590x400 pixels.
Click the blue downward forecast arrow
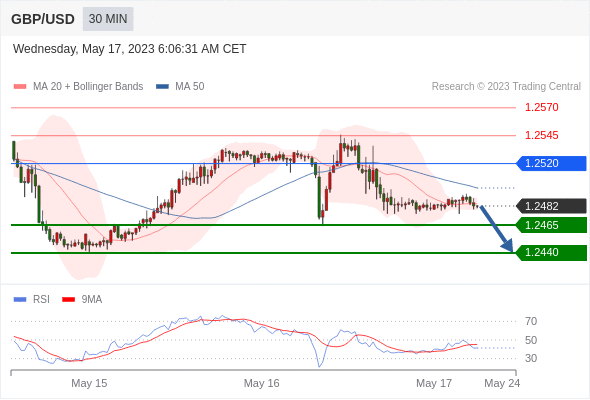tap(496, 229)
